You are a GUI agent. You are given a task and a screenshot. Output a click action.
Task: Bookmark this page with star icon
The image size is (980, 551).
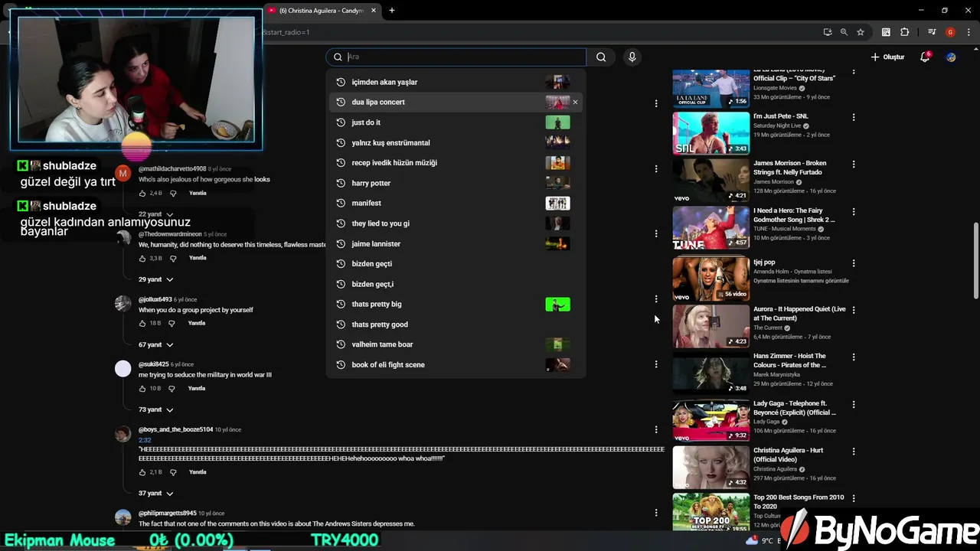pos(861,32)
